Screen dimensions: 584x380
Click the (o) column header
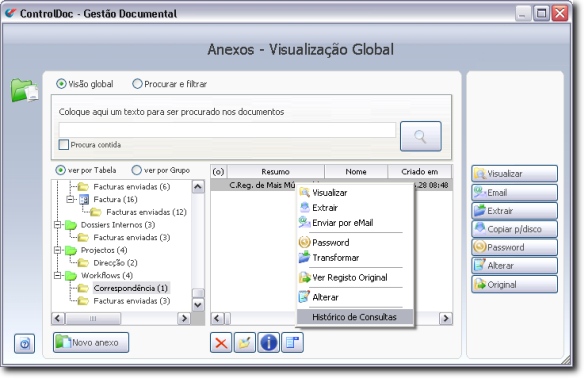(219, 172)
